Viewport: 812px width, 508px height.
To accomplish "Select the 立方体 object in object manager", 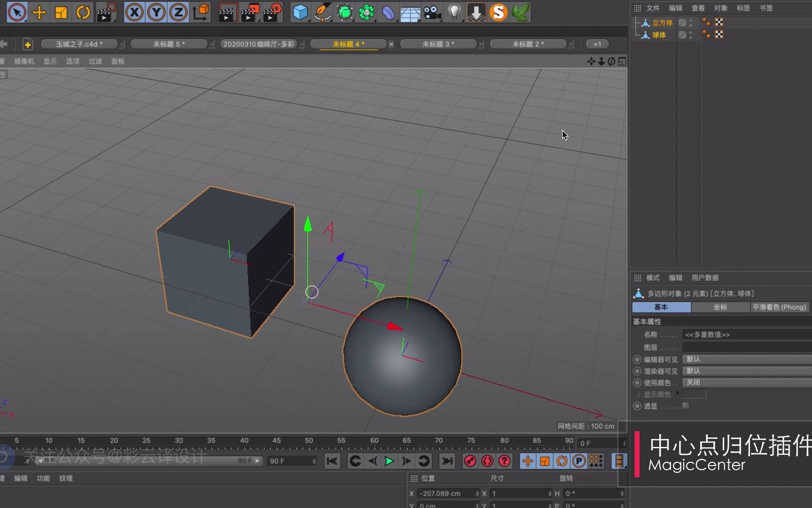I will coord(663,23).
